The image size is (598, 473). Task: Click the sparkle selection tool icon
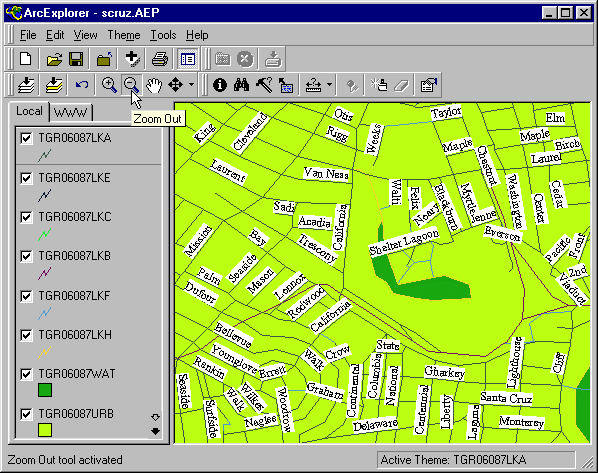(379, 85)
